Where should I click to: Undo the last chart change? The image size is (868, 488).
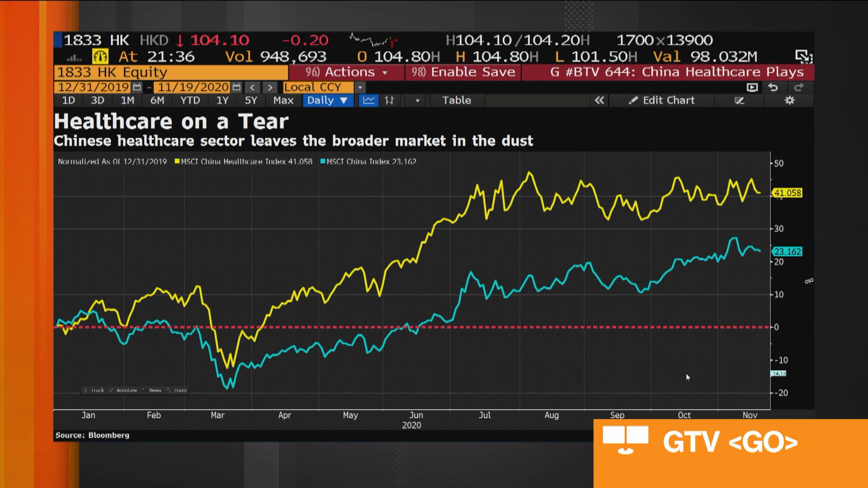(773, 87)
